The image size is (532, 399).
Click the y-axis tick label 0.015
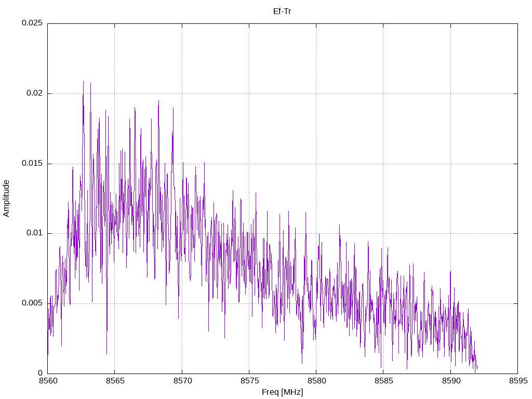(32, 164)
